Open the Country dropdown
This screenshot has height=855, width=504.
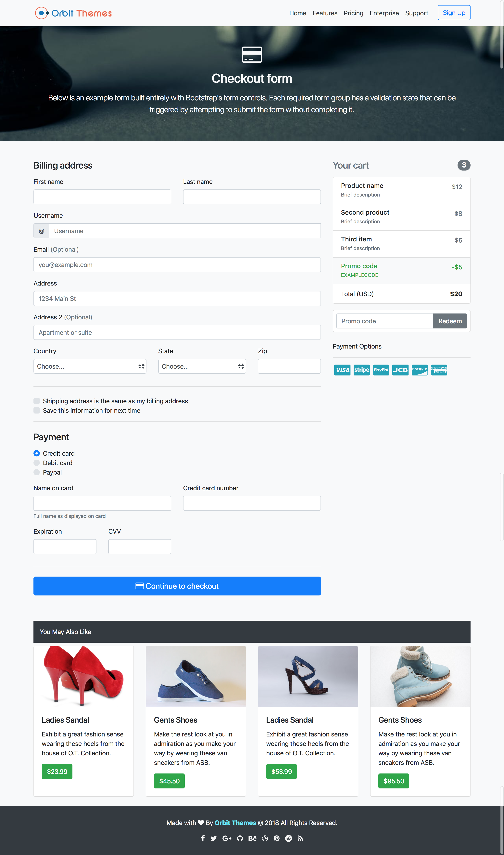[x=90, y=366]
